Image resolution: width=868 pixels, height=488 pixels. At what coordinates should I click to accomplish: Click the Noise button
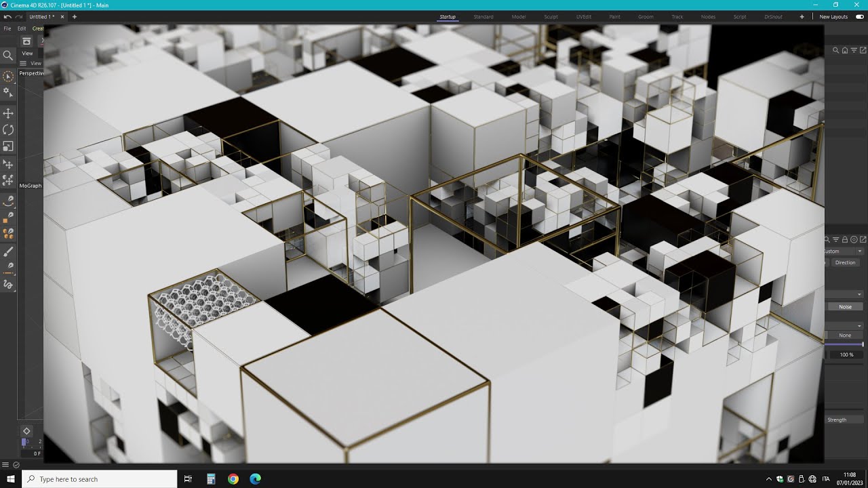click(845, 307)
